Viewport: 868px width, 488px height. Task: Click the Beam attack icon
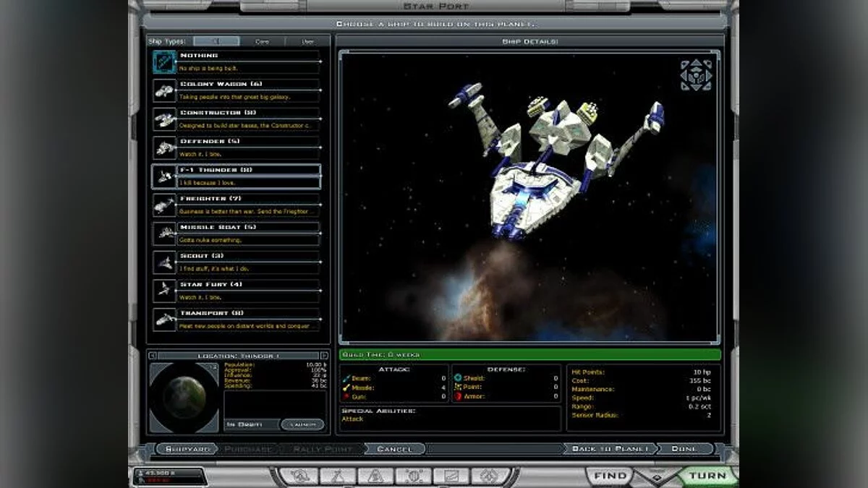(x=346, y=378)
